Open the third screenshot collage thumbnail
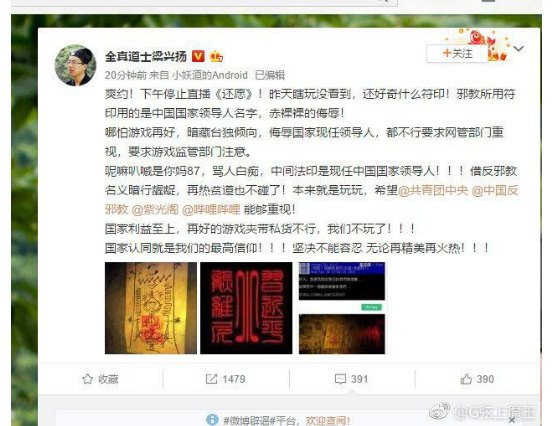 click(342, 308)
